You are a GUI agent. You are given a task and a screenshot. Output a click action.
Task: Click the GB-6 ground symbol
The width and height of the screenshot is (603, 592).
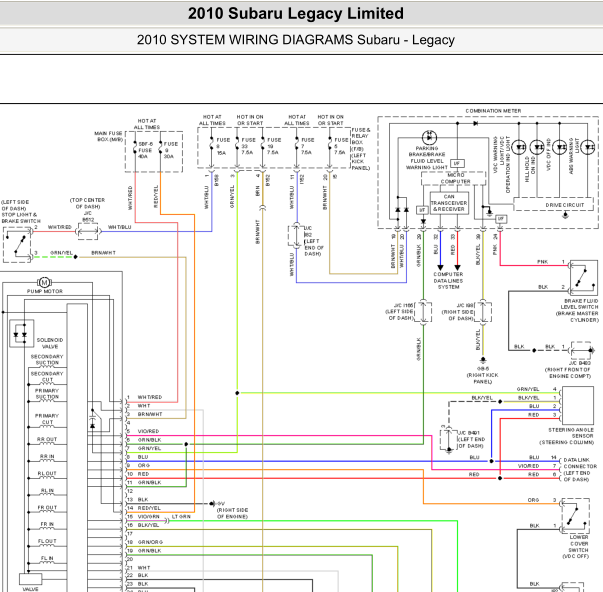click(483, 360)
